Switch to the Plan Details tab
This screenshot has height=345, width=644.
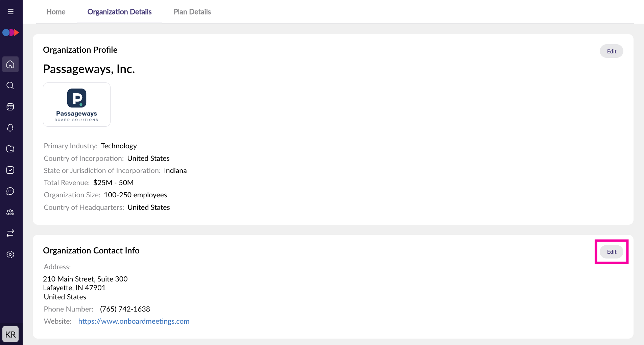coord(192,12)
